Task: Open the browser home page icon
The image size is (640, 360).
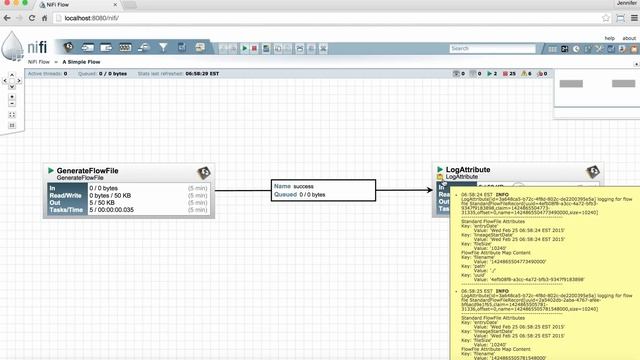Action: point(44,18)
